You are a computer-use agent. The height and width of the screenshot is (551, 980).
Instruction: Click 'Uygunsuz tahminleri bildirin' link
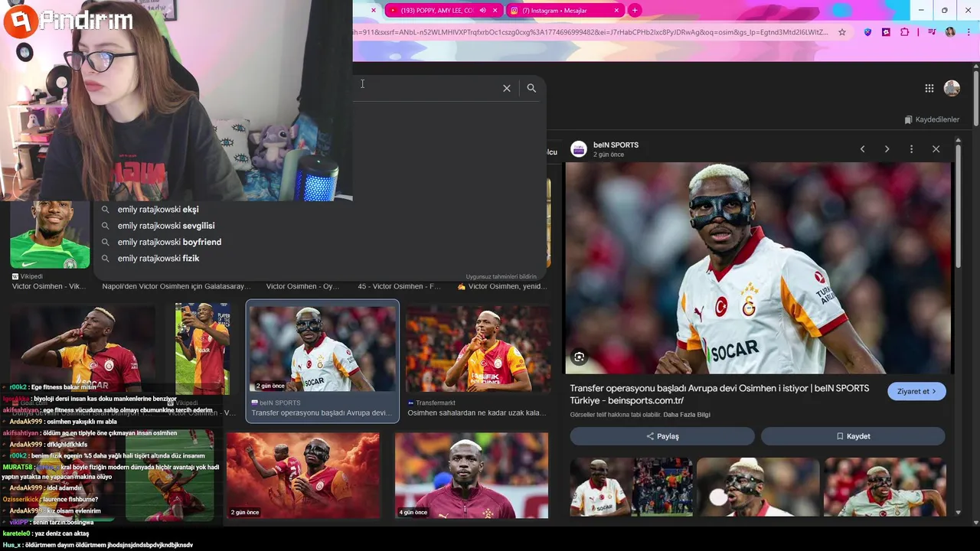501,277
